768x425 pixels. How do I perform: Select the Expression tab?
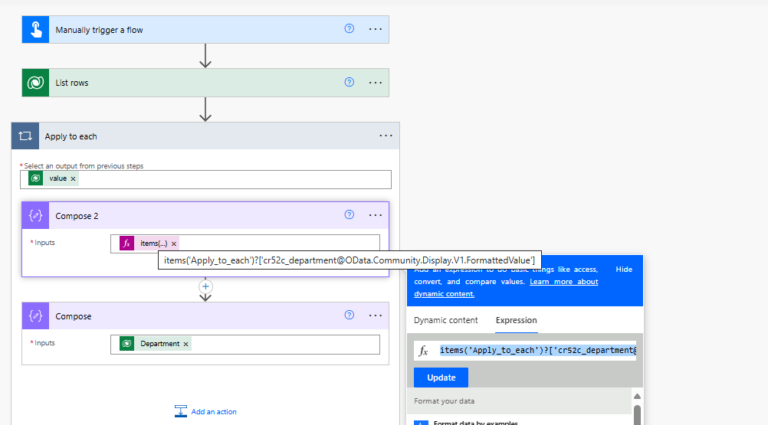pyautogui.click(x=516, y=320)
